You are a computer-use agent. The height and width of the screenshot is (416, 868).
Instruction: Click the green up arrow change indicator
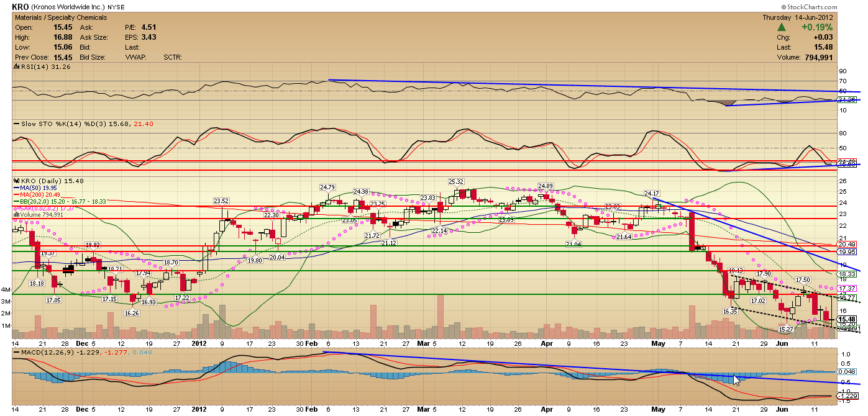[782, 27]
